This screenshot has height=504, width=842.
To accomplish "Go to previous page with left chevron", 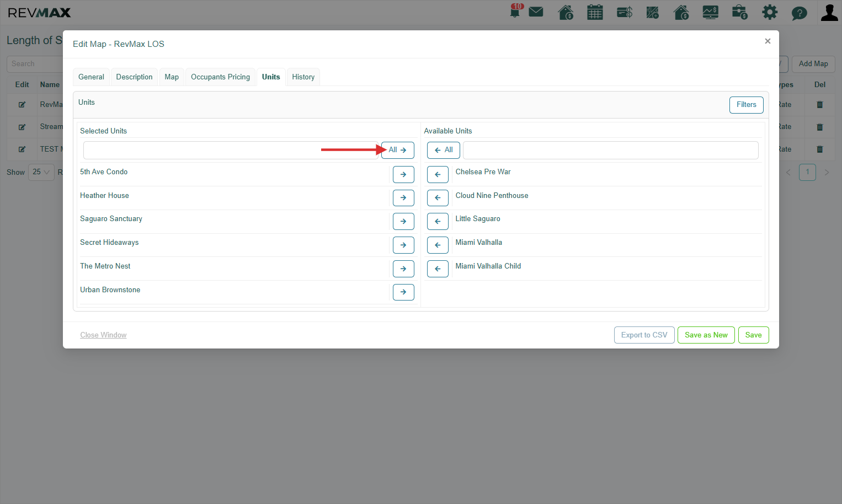I will tap(788, 173).
